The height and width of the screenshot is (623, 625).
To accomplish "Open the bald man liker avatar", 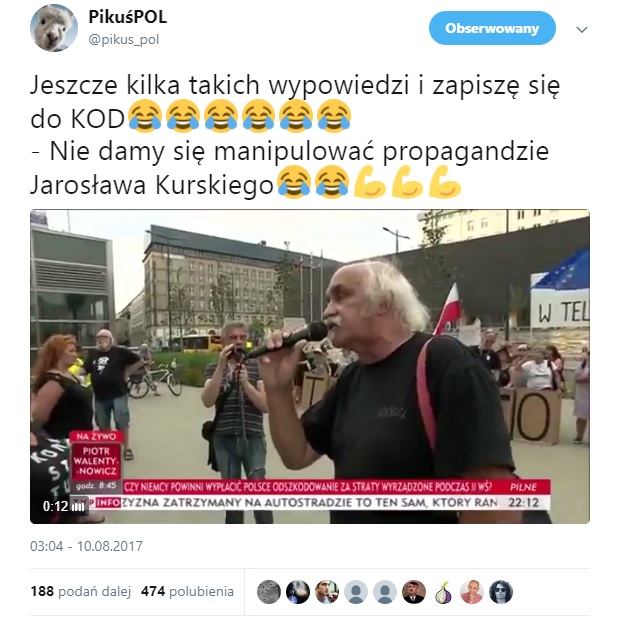I will click(472, 592).
